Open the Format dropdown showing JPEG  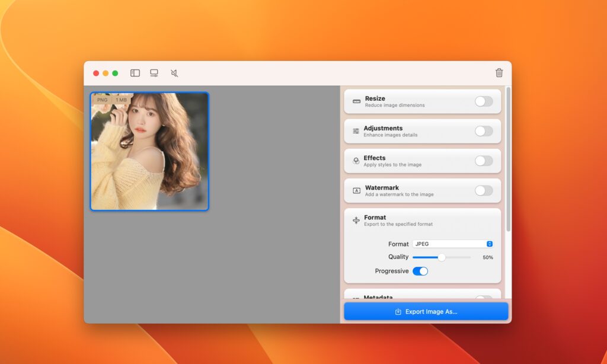point(453,244)
